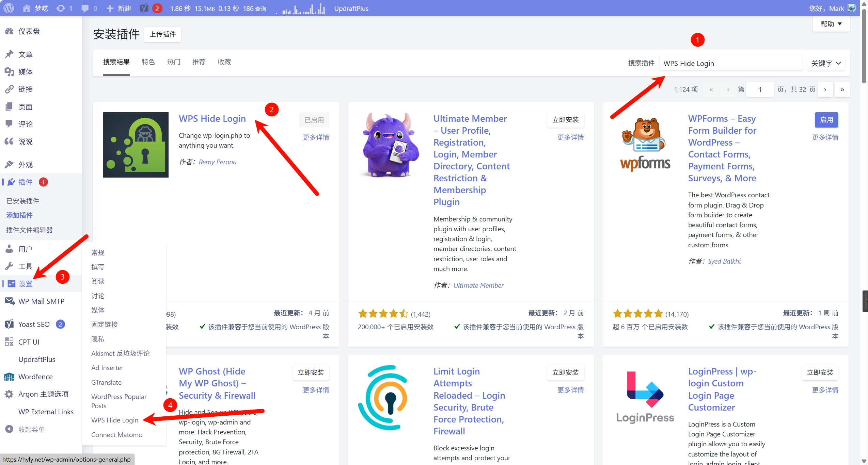
Task: Open Media via its camera-note icon
Action: click(x=9, y=72)
